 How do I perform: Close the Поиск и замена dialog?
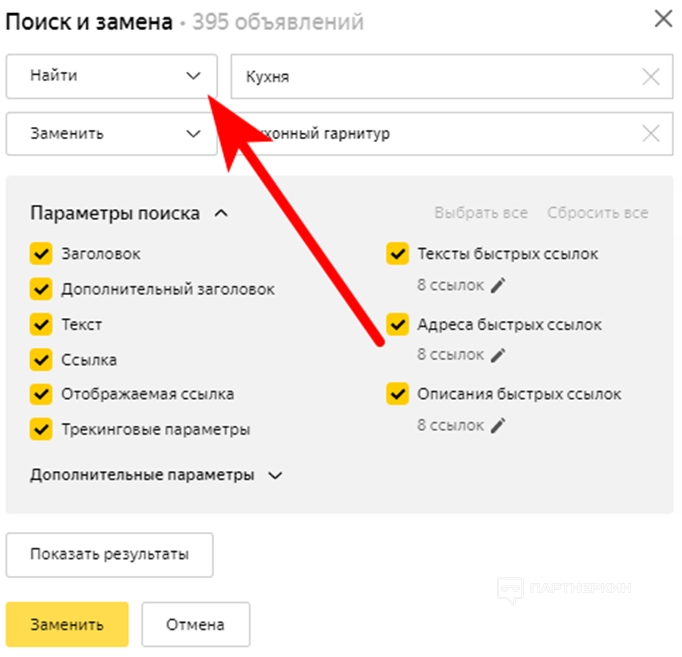click(x=662, y=18)
